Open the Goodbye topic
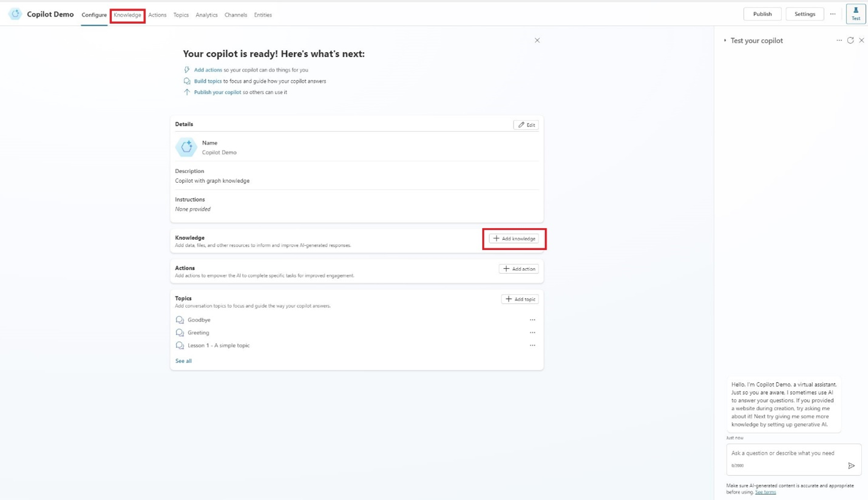The width and height of the screenshot is (868, 500). [x=199, y=320]
